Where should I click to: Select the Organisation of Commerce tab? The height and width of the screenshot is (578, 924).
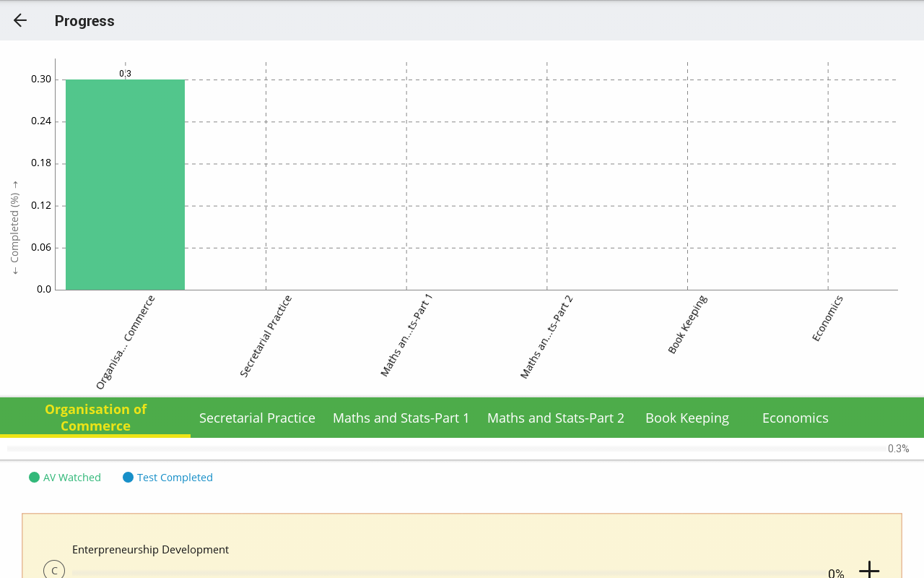95,418
